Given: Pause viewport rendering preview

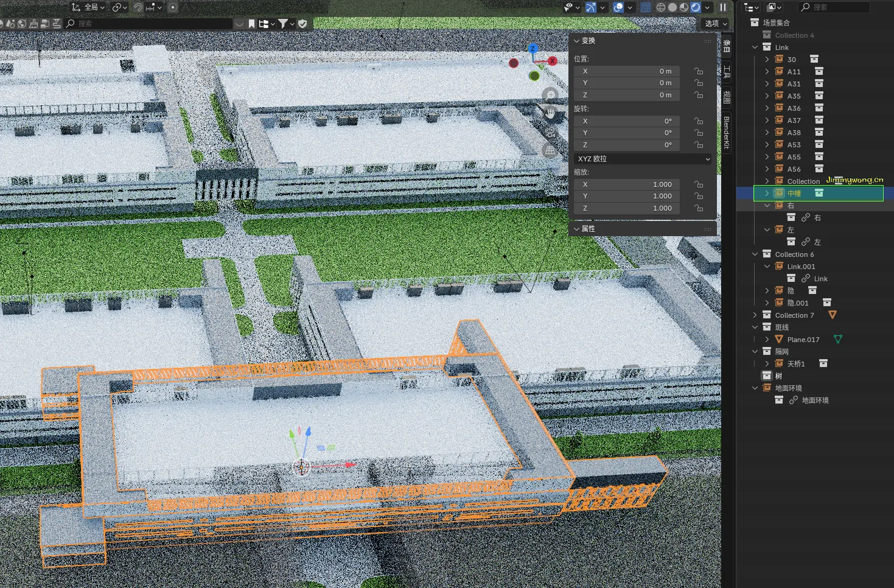Looking at the screenshot, I should coord(723,7).
